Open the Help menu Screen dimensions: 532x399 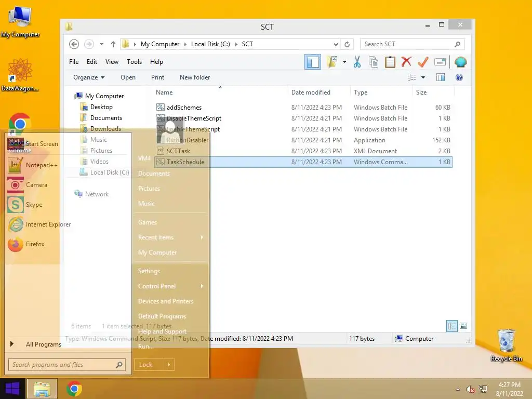(156, 62)
